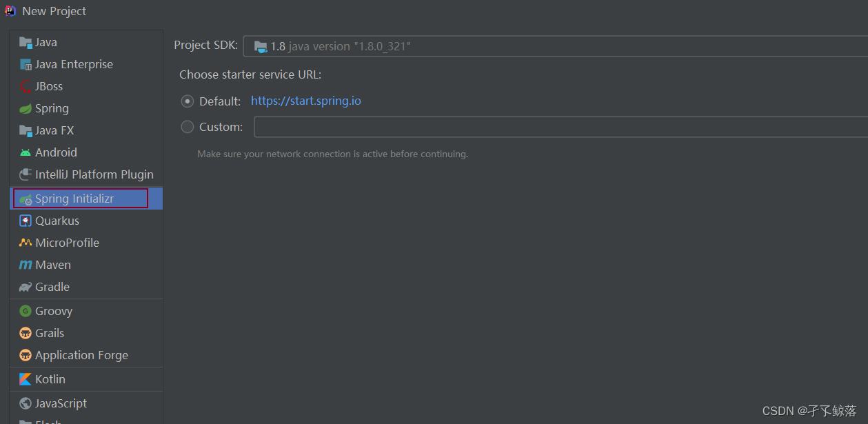Click the 'Project SDK:' label
The image size is (868, 424).
[x=205, y=45]
